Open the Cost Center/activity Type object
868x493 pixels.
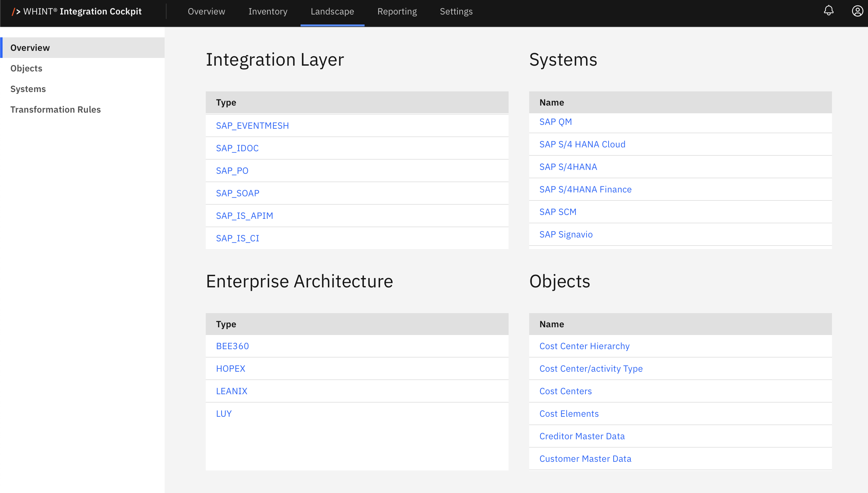(x=591, y=369)
